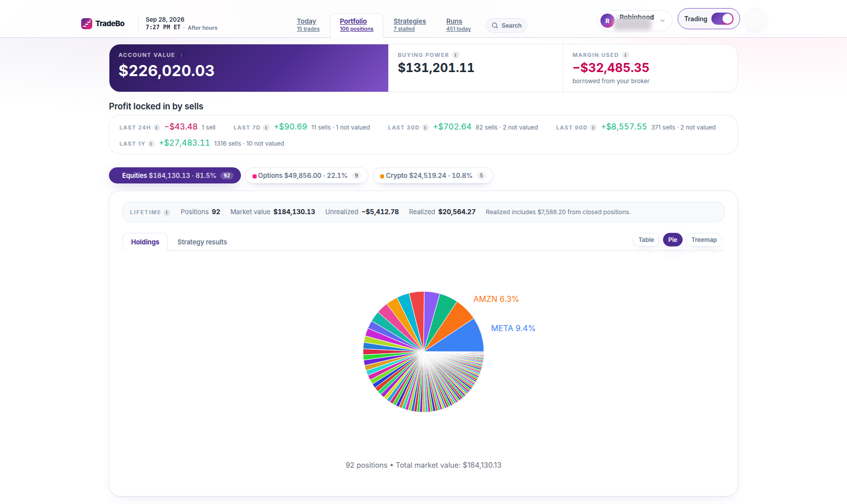Expand the Robinhood account dropdown chevron
This screenshot has width=847, height=504.
[x=662, y=21]
